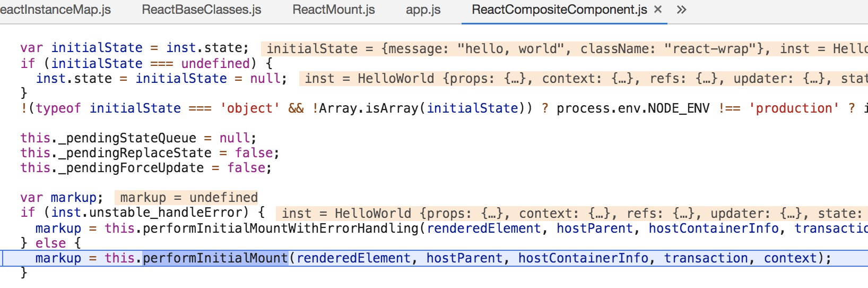Viewport: 868px width, 288px height.
Task: Click the 'var initialState = inst.state;' line
Action: [x=134, y=48]
